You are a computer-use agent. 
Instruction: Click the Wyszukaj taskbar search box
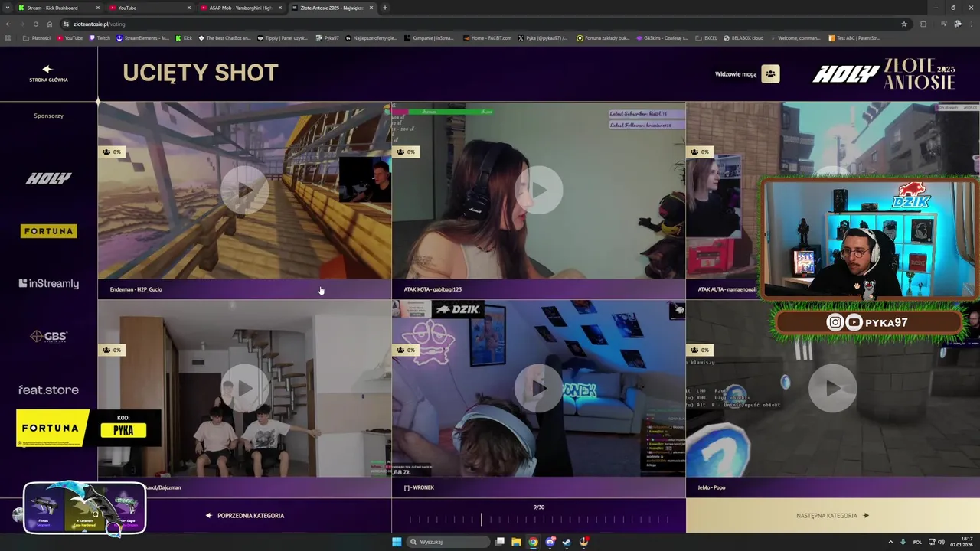click(x=448, y=542)
